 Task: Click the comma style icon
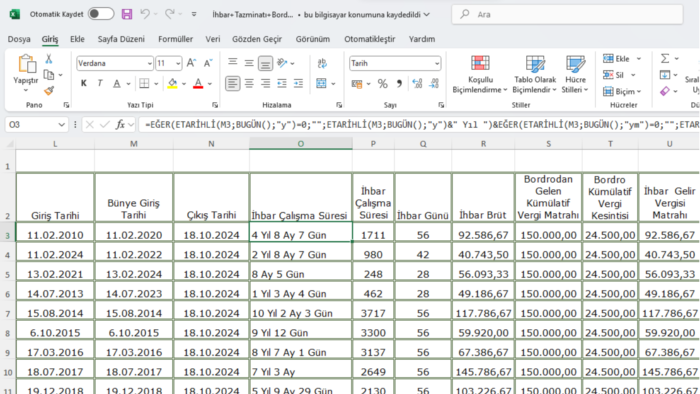coord(399,84)
